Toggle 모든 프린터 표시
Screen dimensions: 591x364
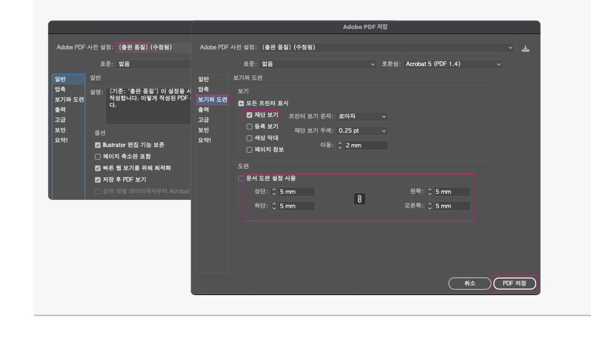pos(241,104)
